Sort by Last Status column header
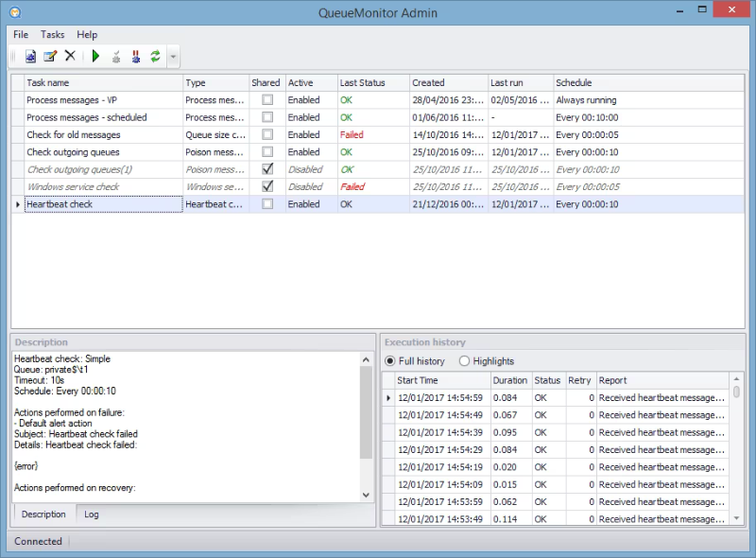Viewport: 756px width, 558px height. click(x=362, y=83)
